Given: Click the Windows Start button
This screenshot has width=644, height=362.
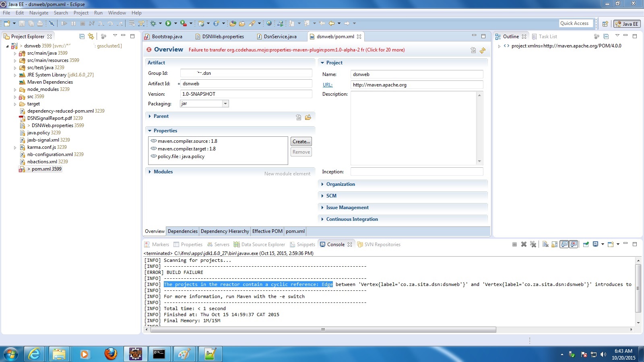Looking at the screenshot, I should [10, 354].
